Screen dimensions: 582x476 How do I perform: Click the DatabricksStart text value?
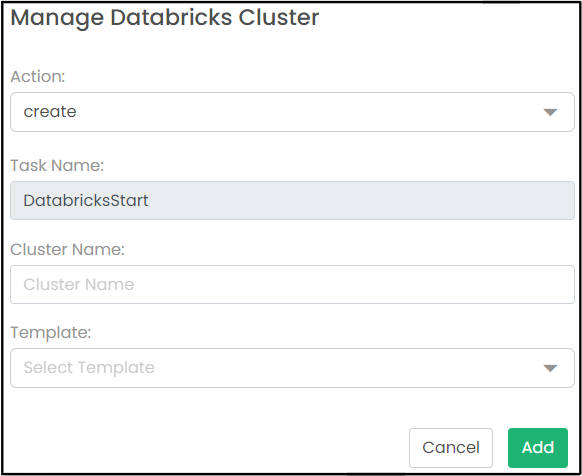pyautogui.click(x=86, y=200)
